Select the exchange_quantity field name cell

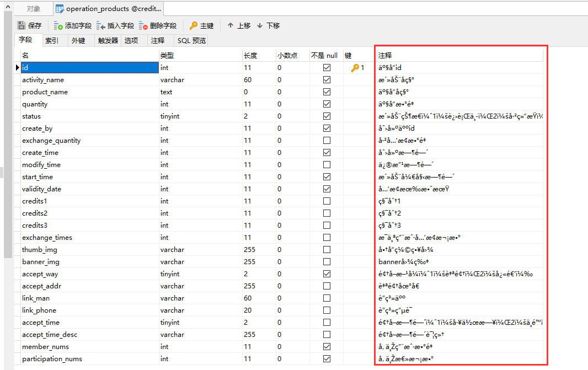(88, 141)
